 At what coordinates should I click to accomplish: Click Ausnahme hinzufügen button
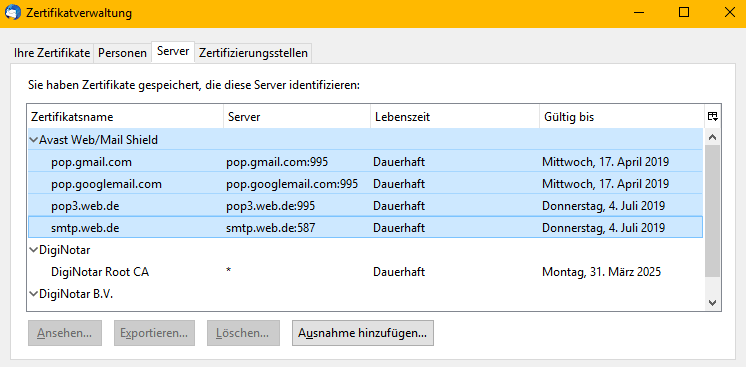[x=363, y=333]
